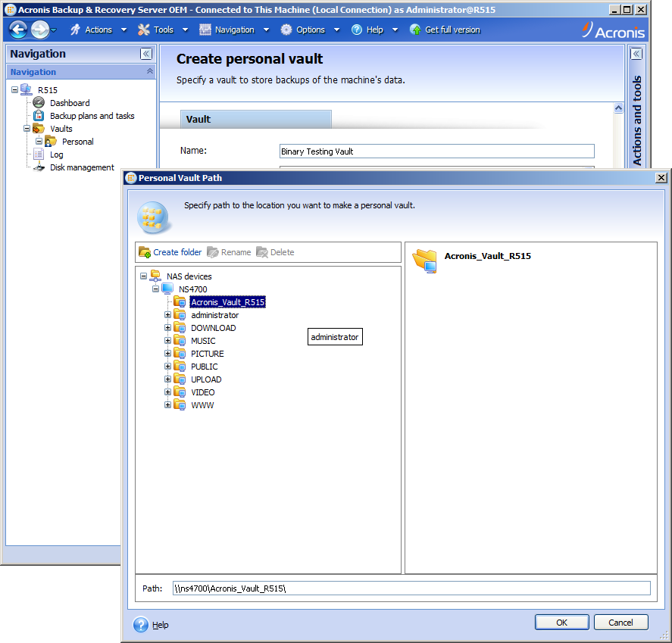The height and width of the screenshot is (643, 672).
Task: Click the Vaults folder icon
Action: click(39, 129)
